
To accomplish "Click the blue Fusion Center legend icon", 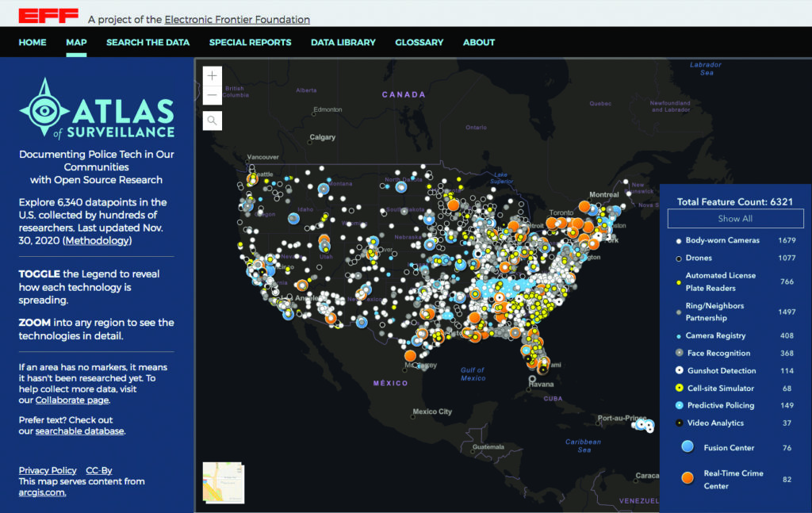I will pos(688,447).
